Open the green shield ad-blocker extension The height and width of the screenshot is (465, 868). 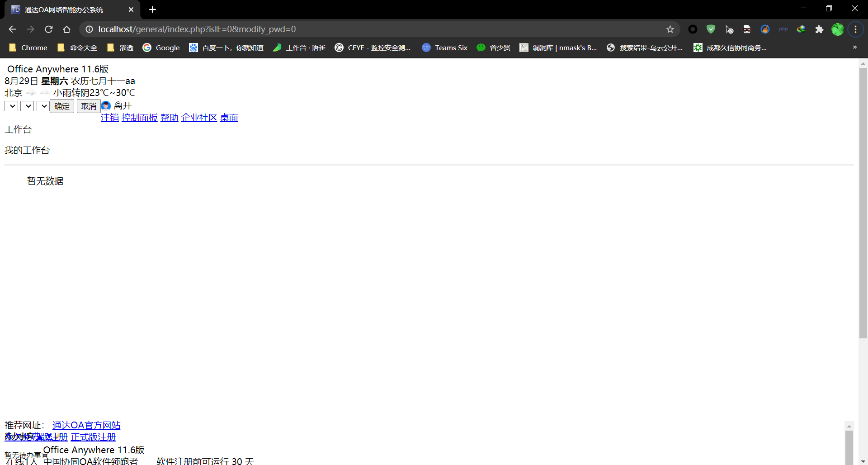pyautogui.click(x=711, y=29)
